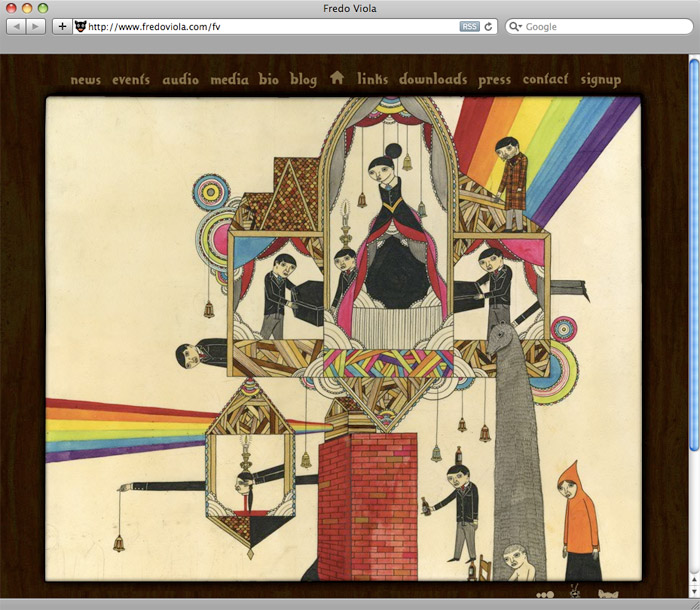This screenshot has width=700, height=610.
Task: Open the bio page
Action: click(269, 79)
